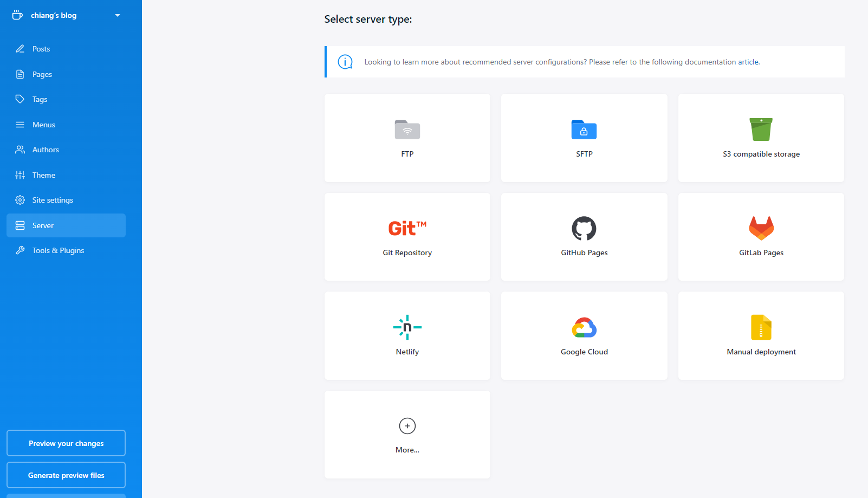
Task: Open the Posts section in sidebar
Action: [41, 49]
